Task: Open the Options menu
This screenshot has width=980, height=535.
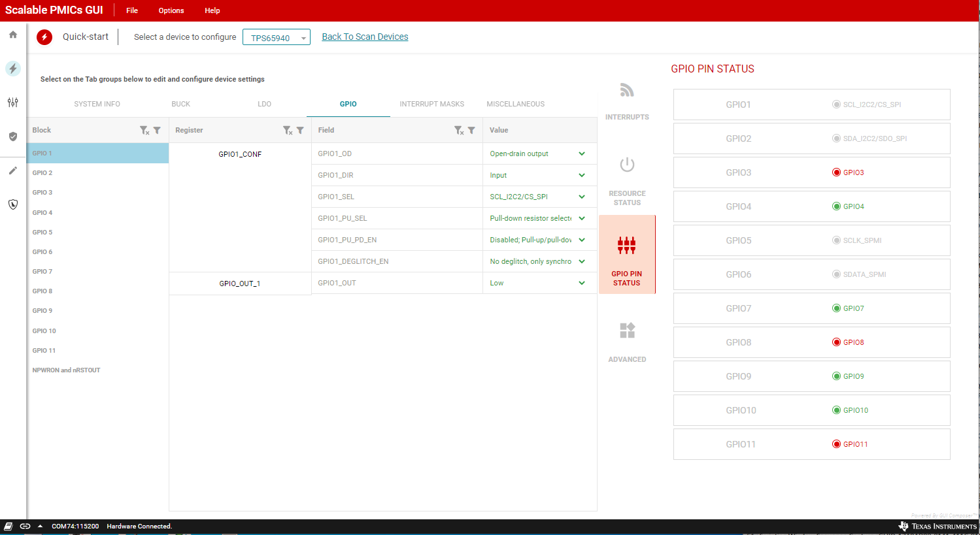Action: (171, 10)
